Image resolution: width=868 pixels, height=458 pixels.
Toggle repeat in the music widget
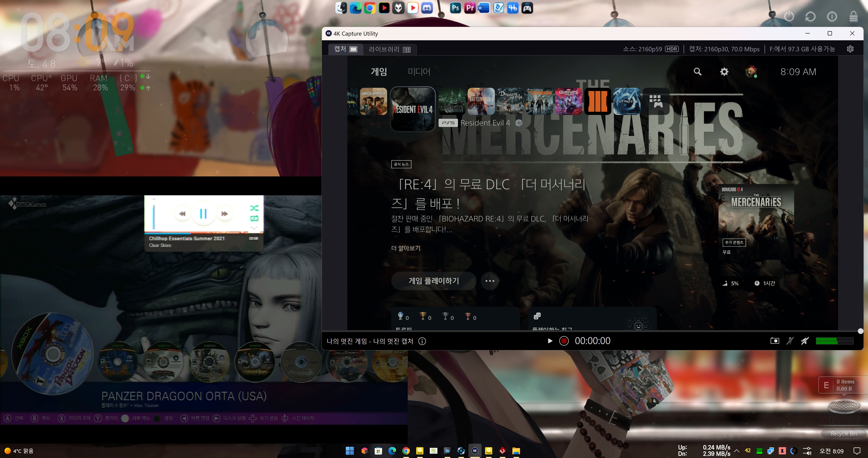pos(254,219)
